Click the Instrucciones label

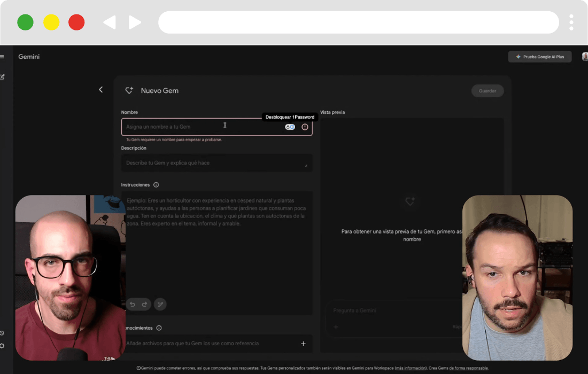click(135, 185)
